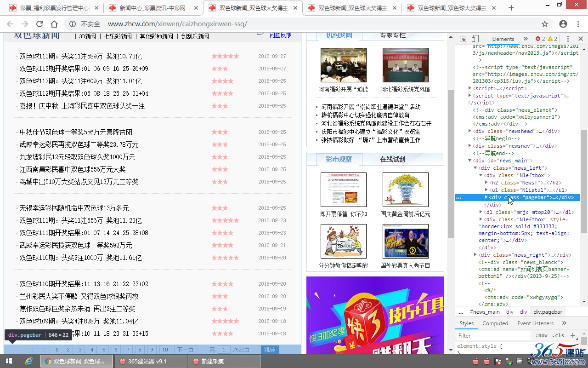This screenshot has width=588, height=368.
Task: Open the 国外彩票真人秀节目 thumbnail
Action: click(x=406, y=241)
